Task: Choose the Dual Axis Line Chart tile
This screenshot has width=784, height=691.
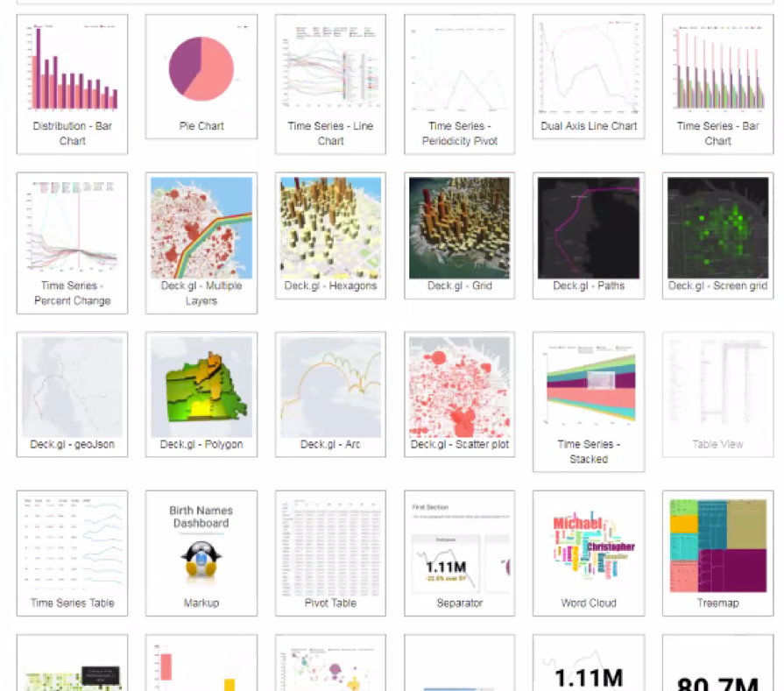Action: tap(589, 76)
